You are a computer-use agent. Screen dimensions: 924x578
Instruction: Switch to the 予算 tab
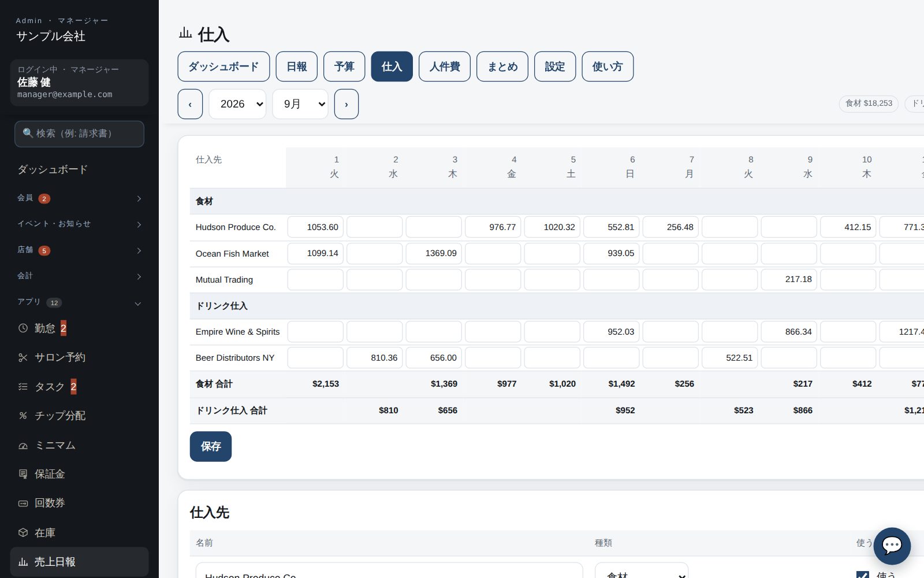point(344,66)
